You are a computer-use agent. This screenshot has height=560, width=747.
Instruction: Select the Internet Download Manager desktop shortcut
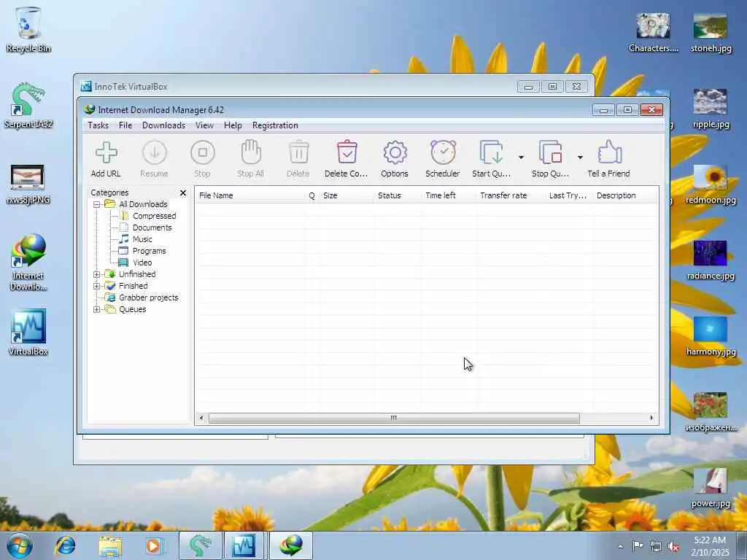28,262
